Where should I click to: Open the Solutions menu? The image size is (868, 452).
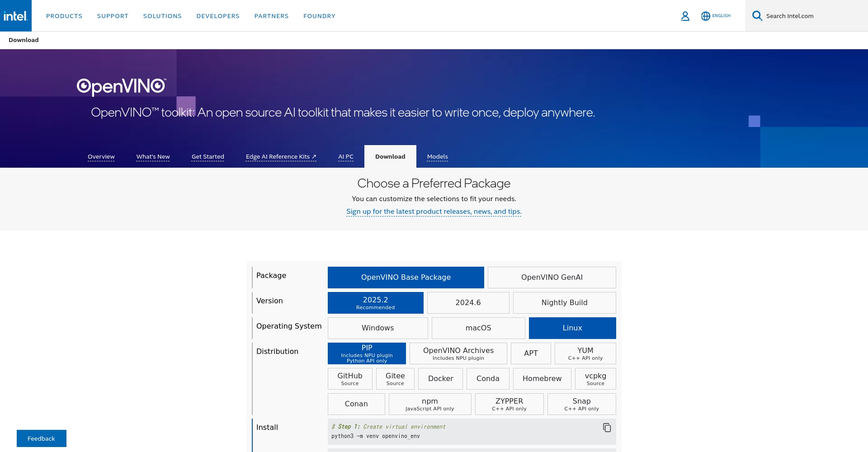(162, 16)
